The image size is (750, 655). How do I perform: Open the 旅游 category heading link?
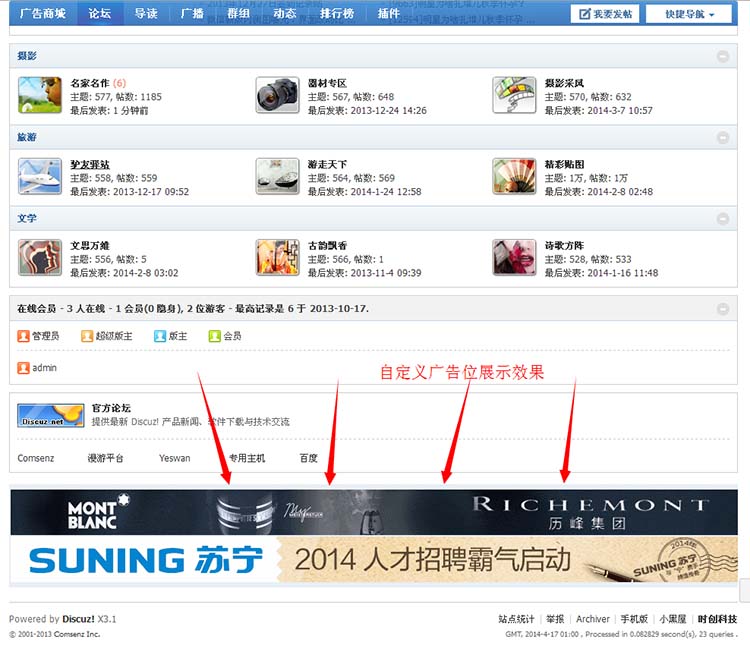(27, 137)
